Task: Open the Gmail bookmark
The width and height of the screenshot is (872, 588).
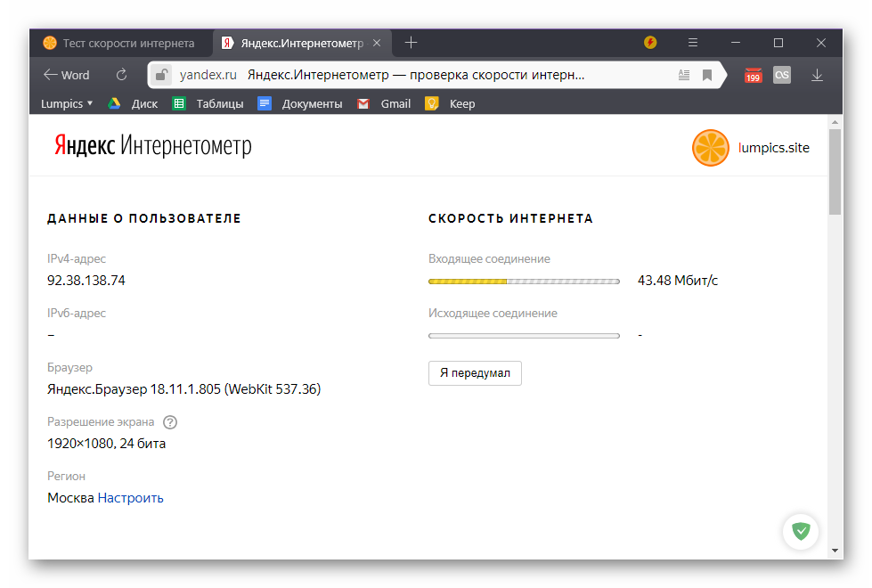Action: tap(384, 104)
